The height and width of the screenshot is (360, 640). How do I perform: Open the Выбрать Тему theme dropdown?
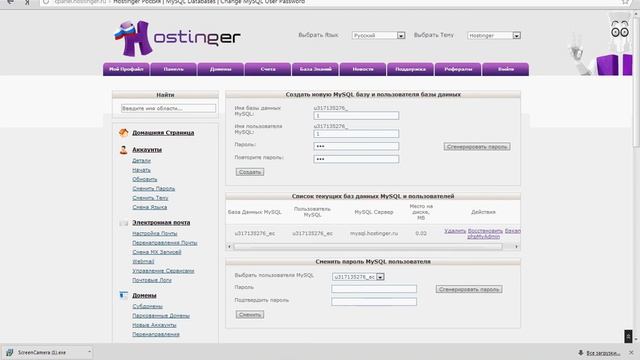point(494,36)
